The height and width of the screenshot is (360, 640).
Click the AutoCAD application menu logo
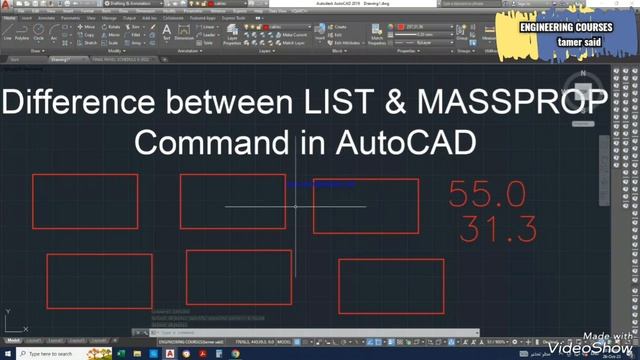point(5,4)
